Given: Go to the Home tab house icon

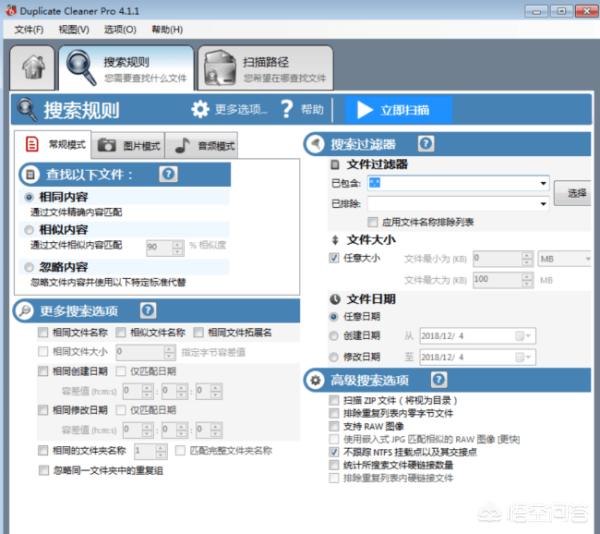Looking at the screenshot, I should 33,67.
